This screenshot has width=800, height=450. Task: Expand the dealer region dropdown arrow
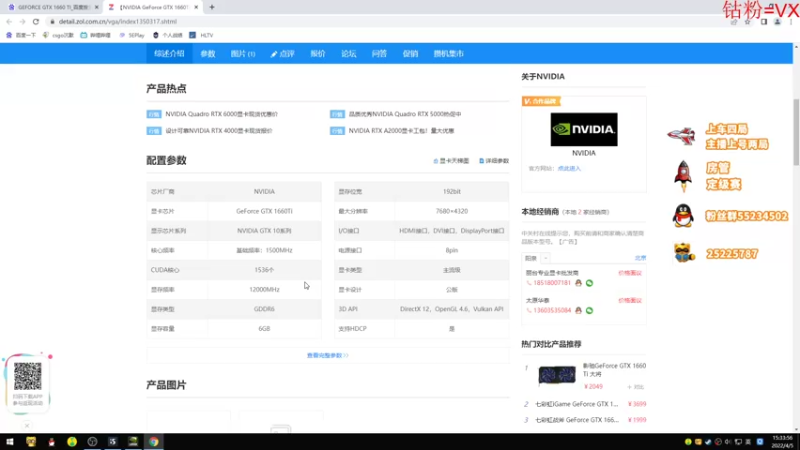[x=545, y=258]
